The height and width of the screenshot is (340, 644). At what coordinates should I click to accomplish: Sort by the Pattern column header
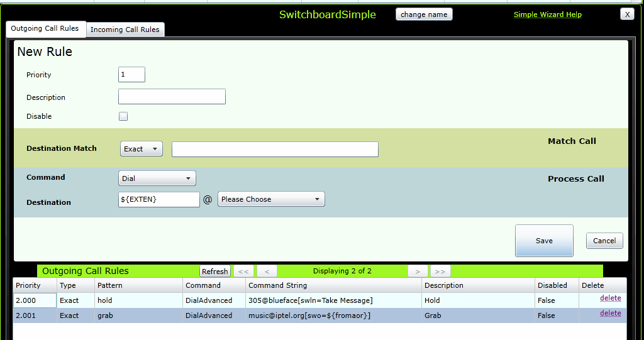pos(138,285)
